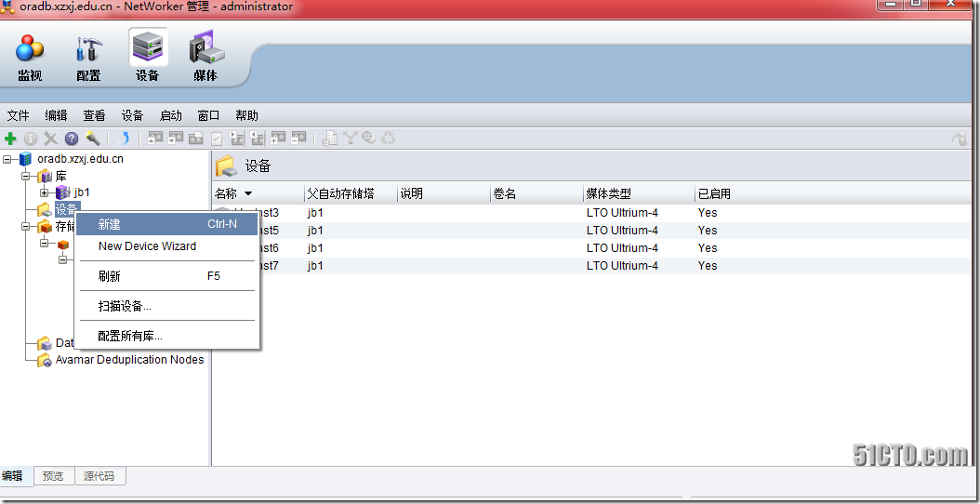Click the grey icon at toolbar far right
This screenshot has height=504, width=980.
click(x=960, y=139)
